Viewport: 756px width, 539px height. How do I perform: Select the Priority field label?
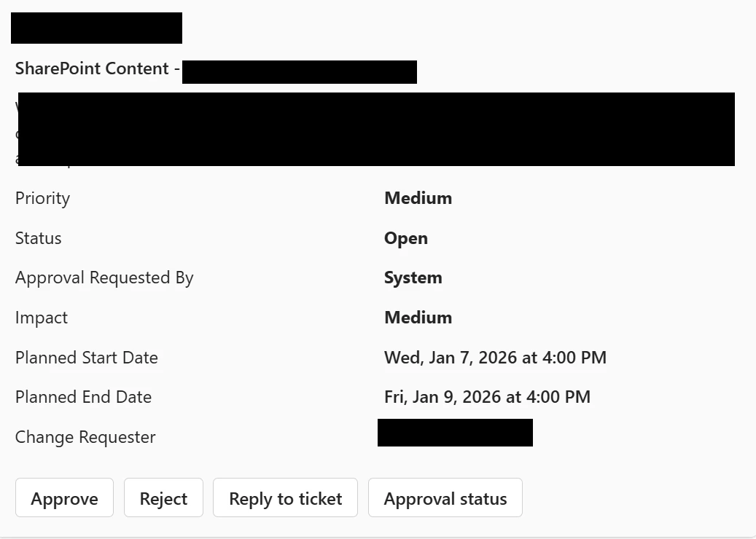[42, 198]
